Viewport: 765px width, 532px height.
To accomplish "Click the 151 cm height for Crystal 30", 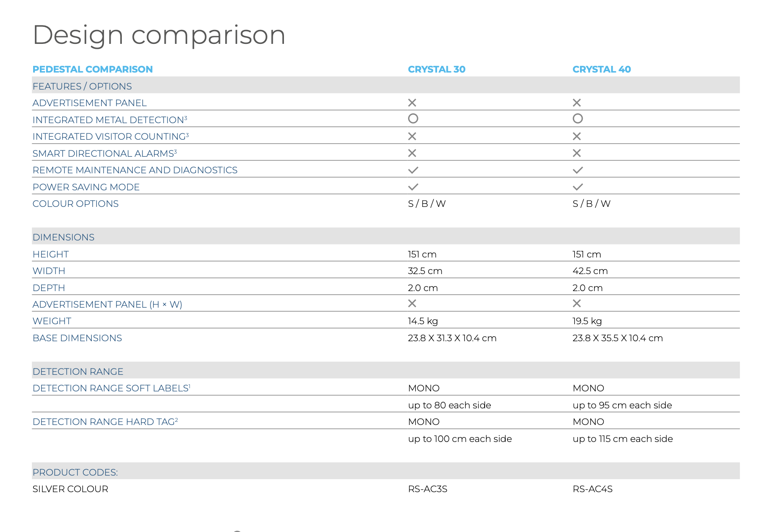I will (422, 254).
